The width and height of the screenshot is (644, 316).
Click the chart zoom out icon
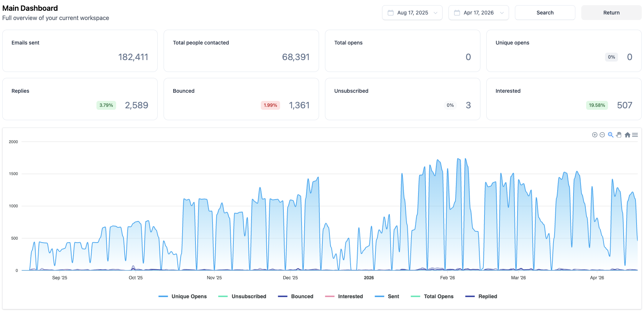point(602,135)
